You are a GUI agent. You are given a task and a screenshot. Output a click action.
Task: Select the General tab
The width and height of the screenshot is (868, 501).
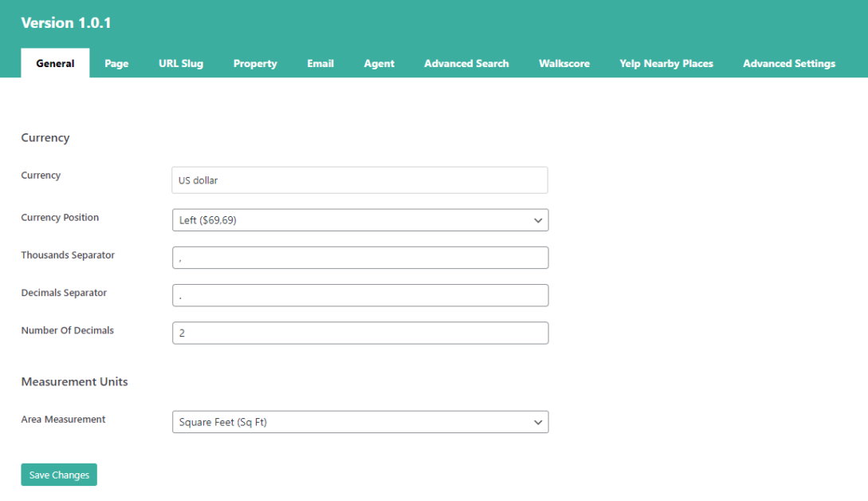(54, 63)
